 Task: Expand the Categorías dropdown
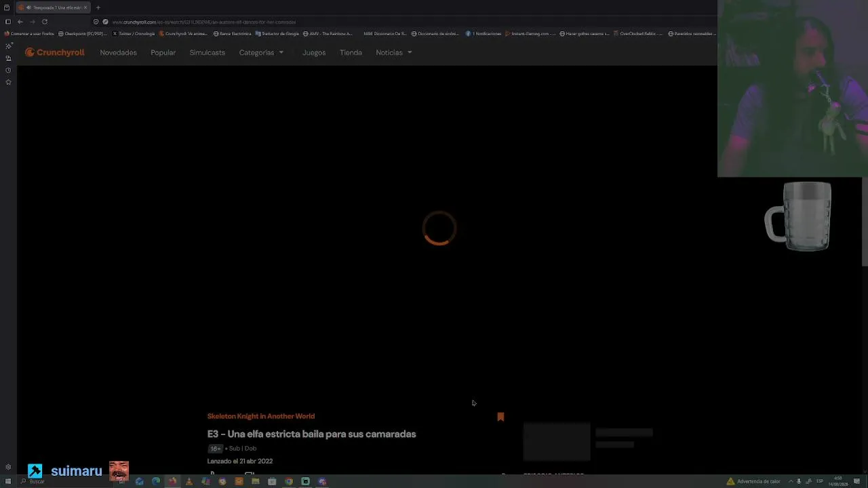261,52
